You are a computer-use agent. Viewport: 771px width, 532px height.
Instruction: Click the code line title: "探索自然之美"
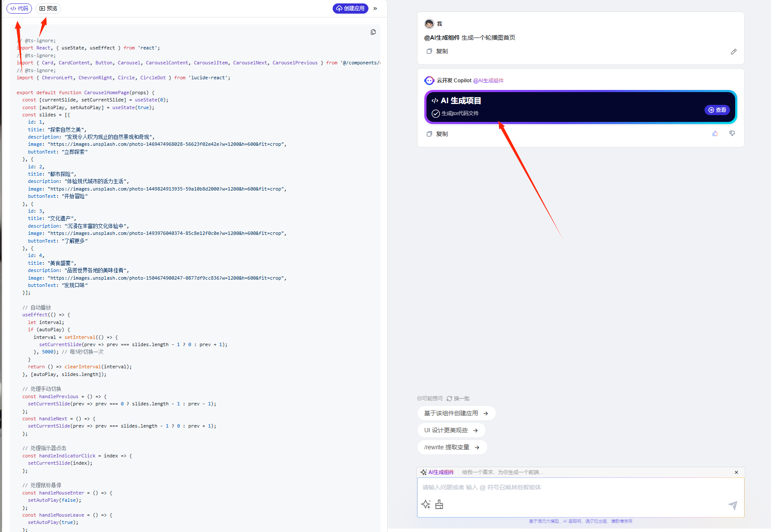(57, 130)
